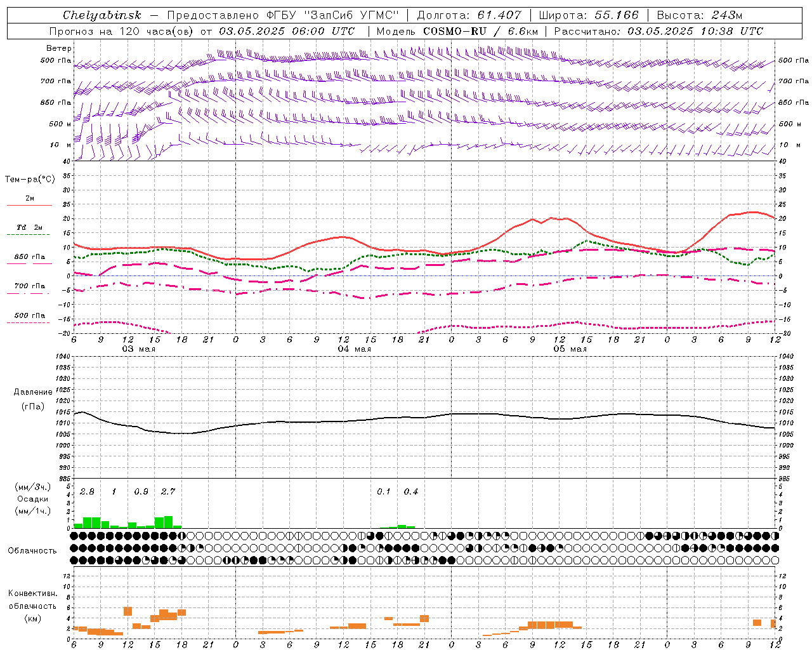Click the forecast start time 03.05.2025 06:00 UTC

point(287,31)
